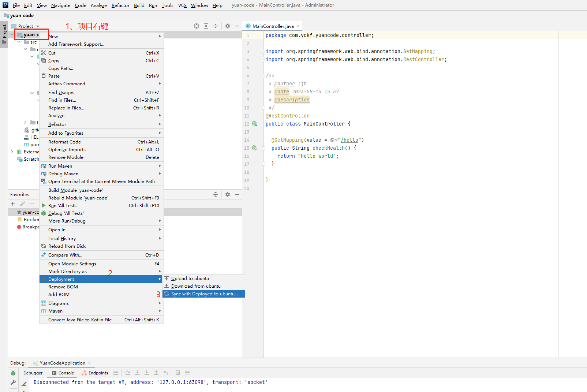
Task: Hide the Favorites panel
Action: pyautogui.click(x=237, y=194)
